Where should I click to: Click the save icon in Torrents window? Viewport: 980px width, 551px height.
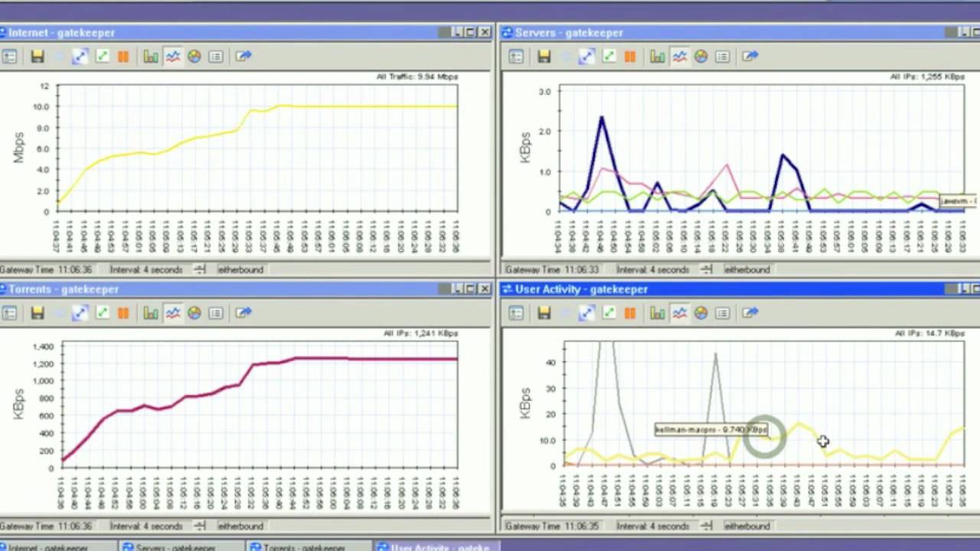(37, 313)
